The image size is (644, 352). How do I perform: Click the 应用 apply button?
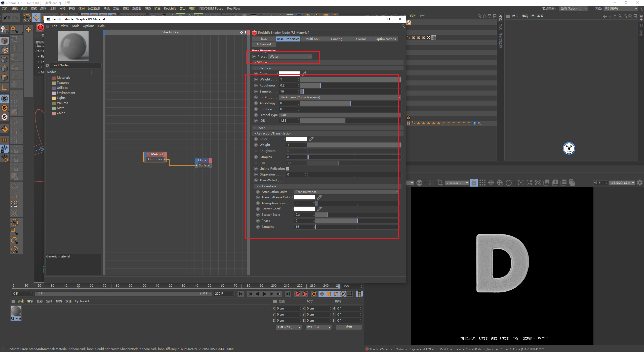coord(349,327)
